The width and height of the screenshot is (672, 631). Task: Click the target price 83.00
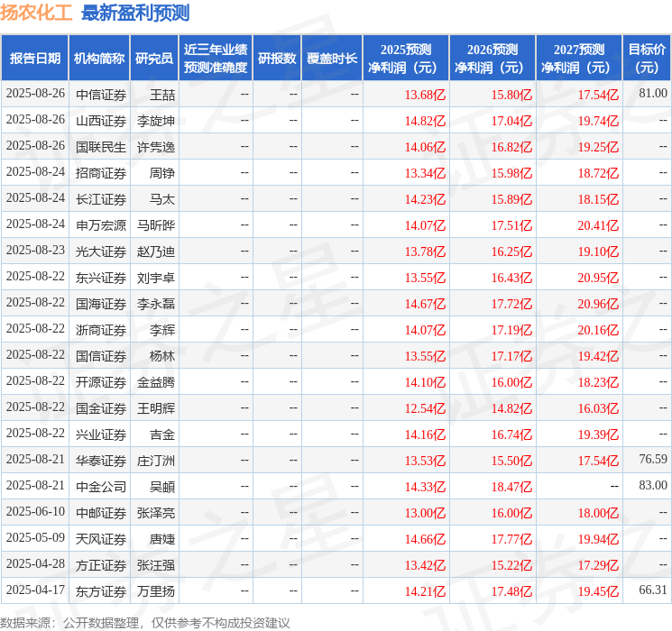tap(653, 485)
